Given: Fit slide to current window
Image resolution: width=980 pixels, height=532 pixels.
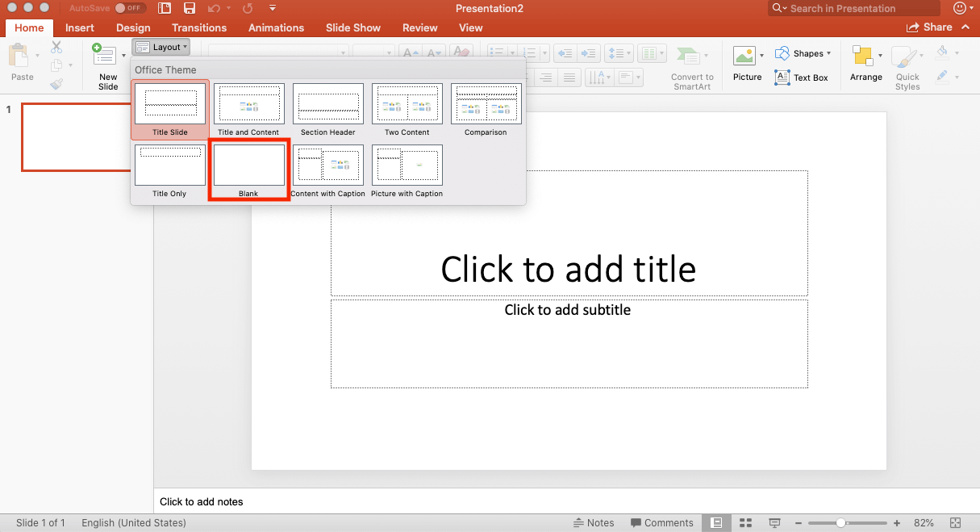Looking at the screenshot, I should pyautogui.click(x=956, y=523).
